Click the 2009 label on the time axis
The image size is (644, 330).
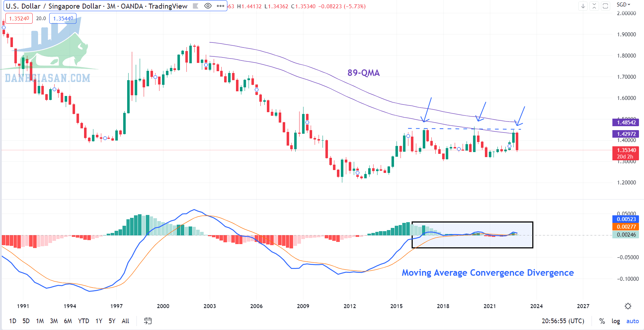[303, 306]
